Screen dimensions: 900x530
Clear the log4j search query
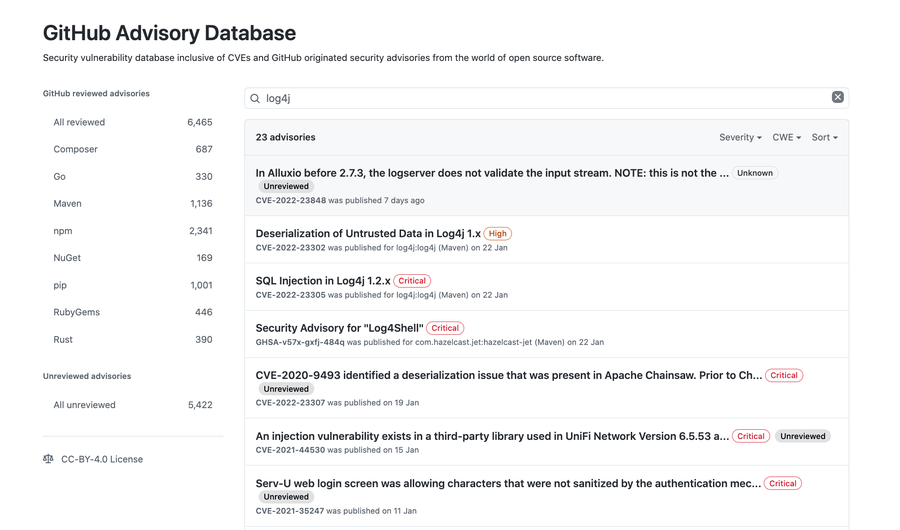coord(837,97)
